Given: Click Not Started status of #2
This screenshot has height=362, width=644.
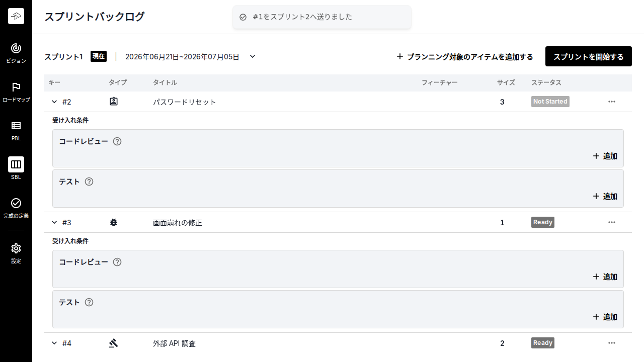Looking at the screenshot, I should (x=550, y=102).
